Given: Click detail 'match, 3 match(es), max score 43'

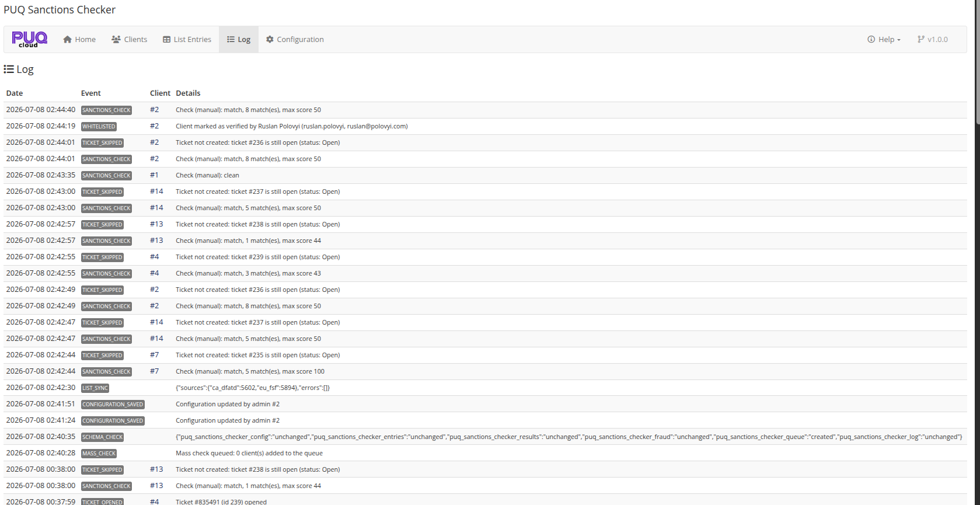Looking at the screenshot, I should click(248, 273).
